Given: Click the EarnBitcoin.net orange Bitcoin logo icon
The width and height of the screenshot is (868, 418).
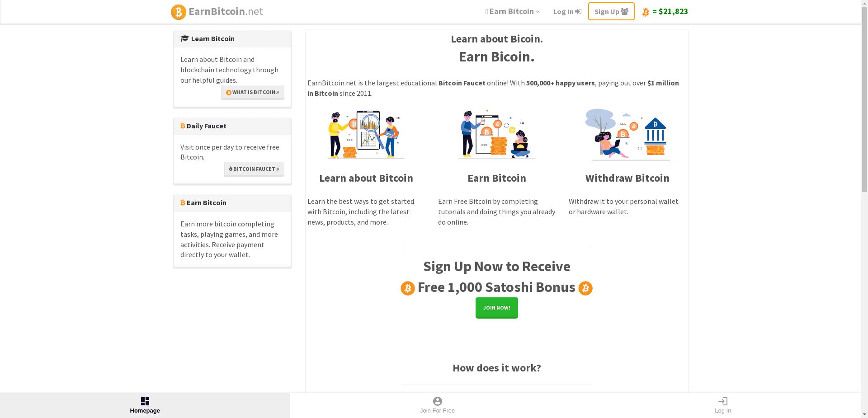Looking at the screenshot, I should click(178, 12).
